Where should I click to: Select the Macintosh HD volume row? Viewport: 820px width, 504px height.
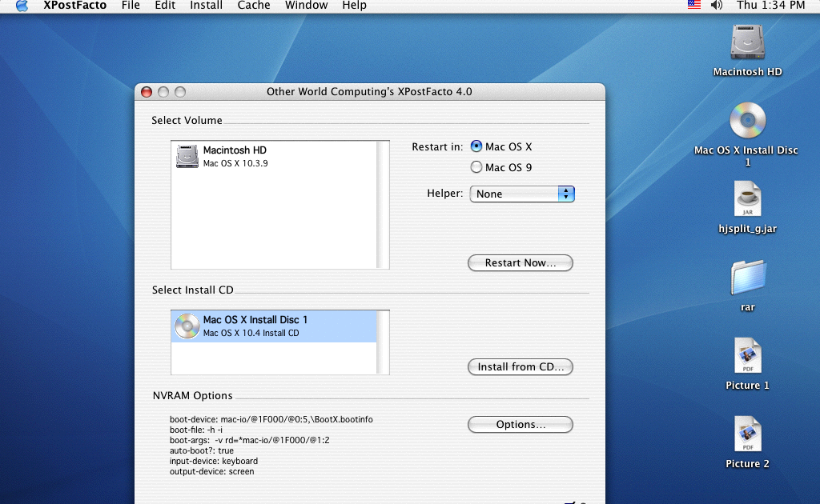pyautogui.click(x=274, y=156)
